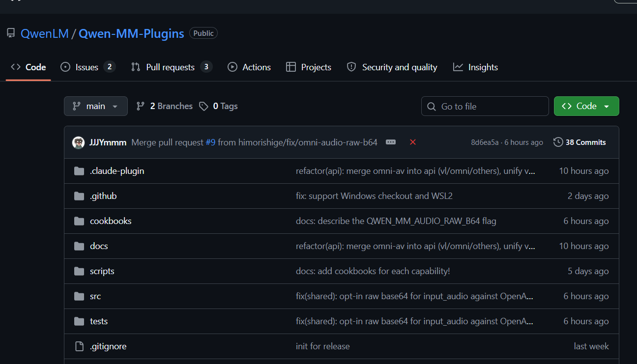The width and height of the screenshot is (637, 364).
Task: Click the folder icon for cookbooks
Action: [79, 221]
